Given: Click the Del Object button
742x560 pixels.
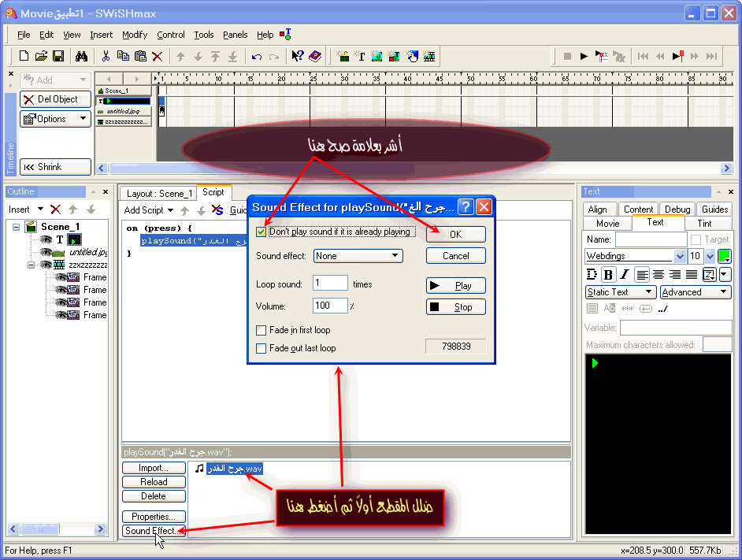Looking at the screenshot, I should click(55, 99).
